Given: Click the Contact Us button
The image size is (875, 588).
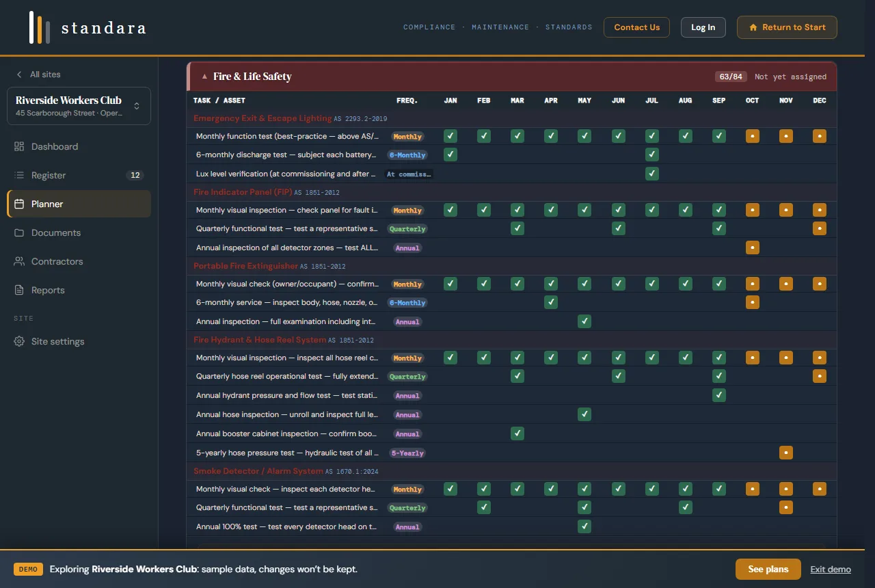Looking at the screenshot, I should point(637,27).
